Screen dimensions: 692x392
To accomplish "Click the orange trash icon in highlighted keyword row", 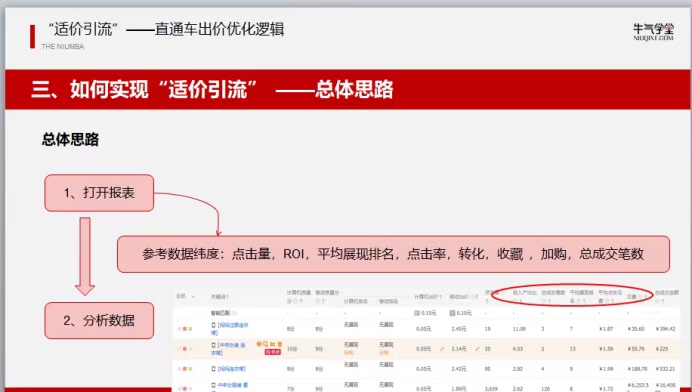I will click(279, 344).
